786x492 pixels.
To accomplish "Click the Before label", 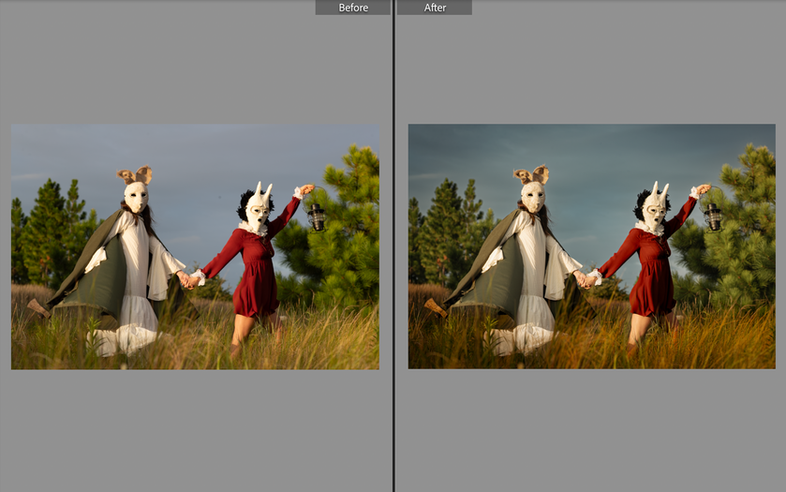I will click(x=353, y=8).
